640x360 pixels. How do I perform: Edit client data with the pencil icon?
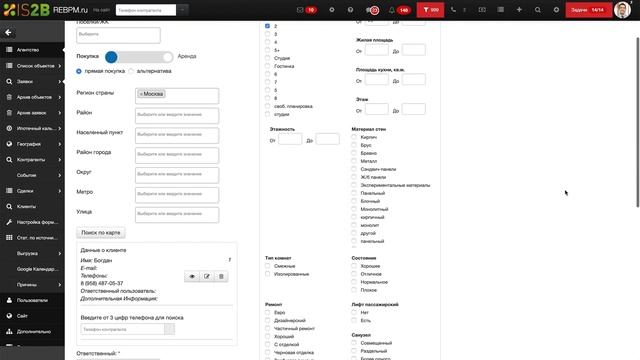pos(207,276)
